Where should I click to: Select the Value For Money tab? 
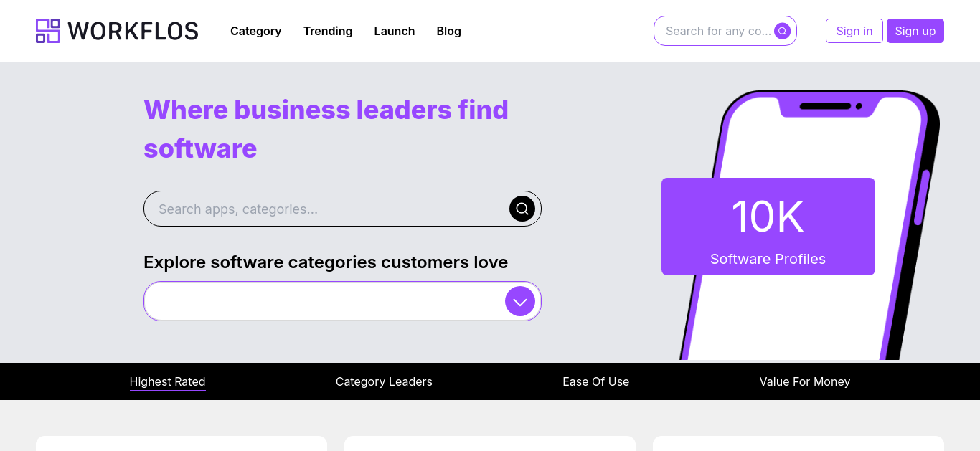(x=805, y=381)
